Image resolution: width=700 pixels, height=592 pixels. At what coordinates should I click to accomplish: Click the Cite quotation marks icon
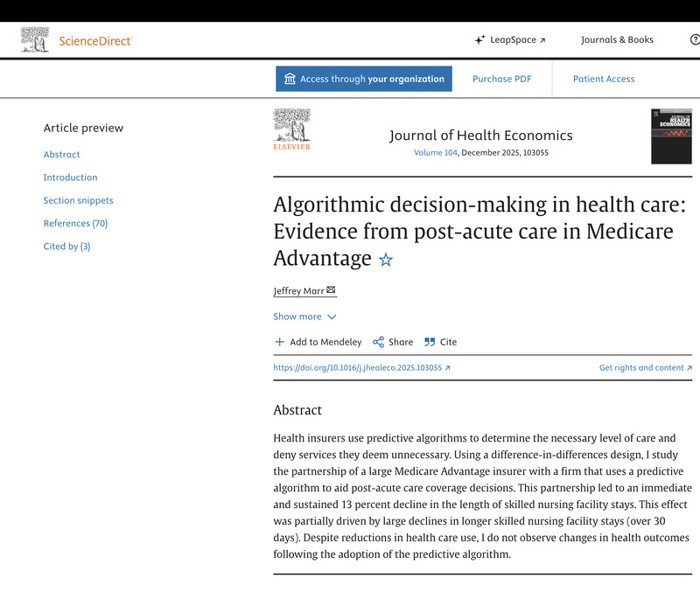point(430,342)
